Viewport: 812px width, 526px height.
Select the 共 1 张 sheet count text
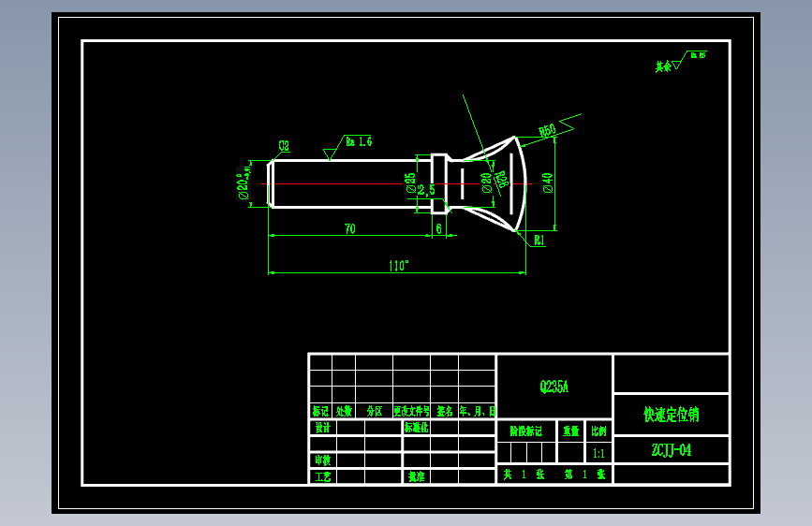524,475
